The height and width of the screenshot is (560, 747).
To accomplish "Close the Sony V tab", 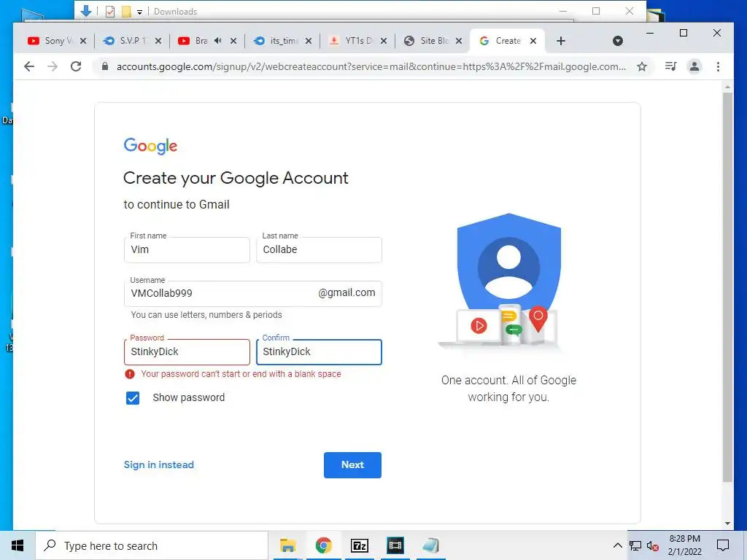I will coord(83,41).
